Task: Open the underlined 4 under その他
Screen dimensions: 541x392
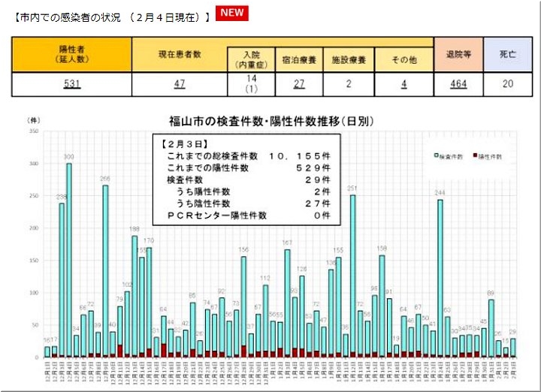Action: [x=403, y=83]
